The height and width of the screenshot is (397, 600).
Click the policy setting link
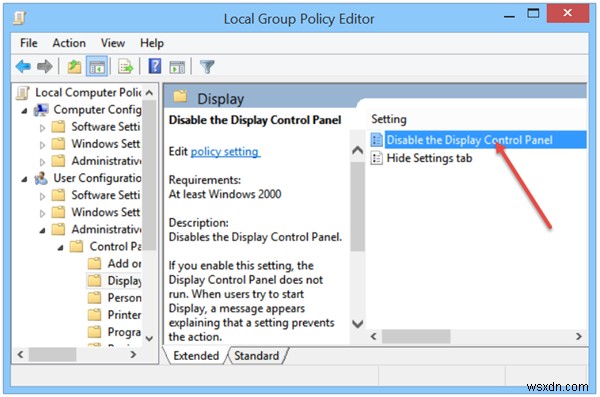pyautogui.click(x=225, y=151)
